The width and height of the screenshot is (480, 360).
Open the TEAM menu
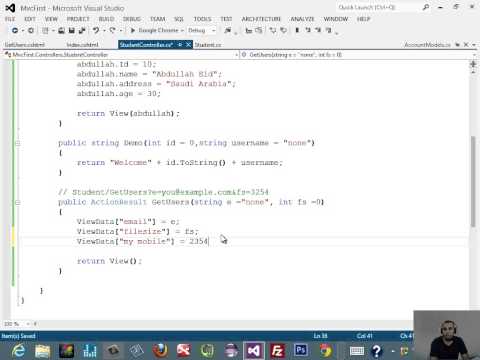click(157, 19)
